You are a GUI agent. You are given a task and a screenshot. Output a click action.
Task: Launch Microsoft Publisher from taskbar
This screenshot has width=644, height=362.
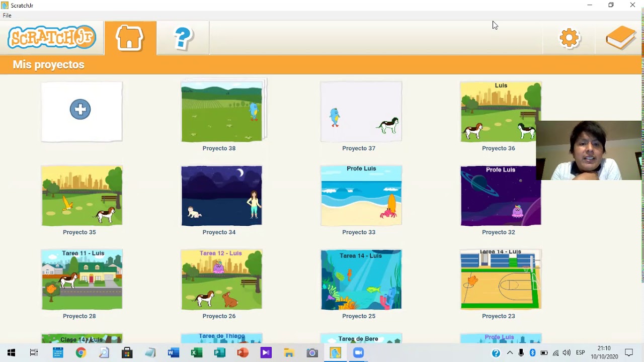(x=219, y=353)
